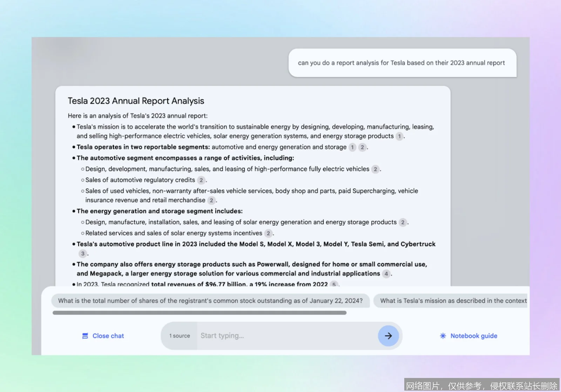Click the Close chat link

pyautogui.click(x=108, y=336)
